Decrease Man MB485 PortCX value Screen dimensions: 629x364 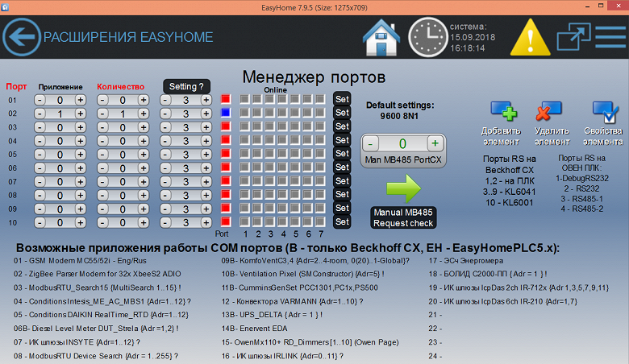coord(371,143)
